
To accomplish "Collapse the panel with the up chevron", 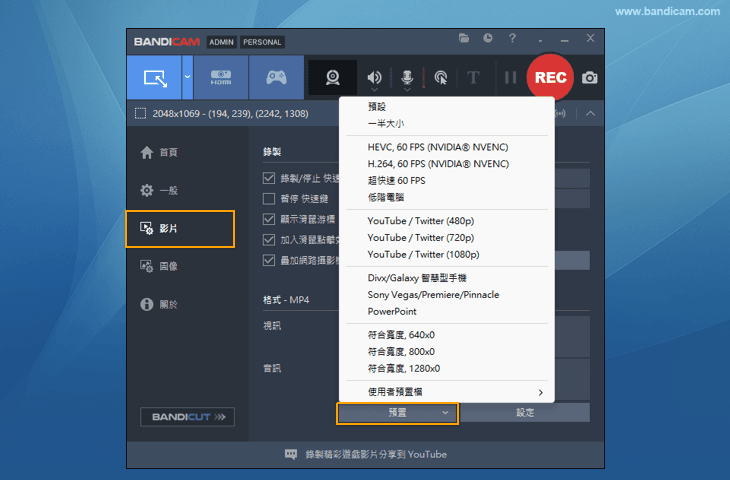I will pyautogui.click(x=590, y=114).
